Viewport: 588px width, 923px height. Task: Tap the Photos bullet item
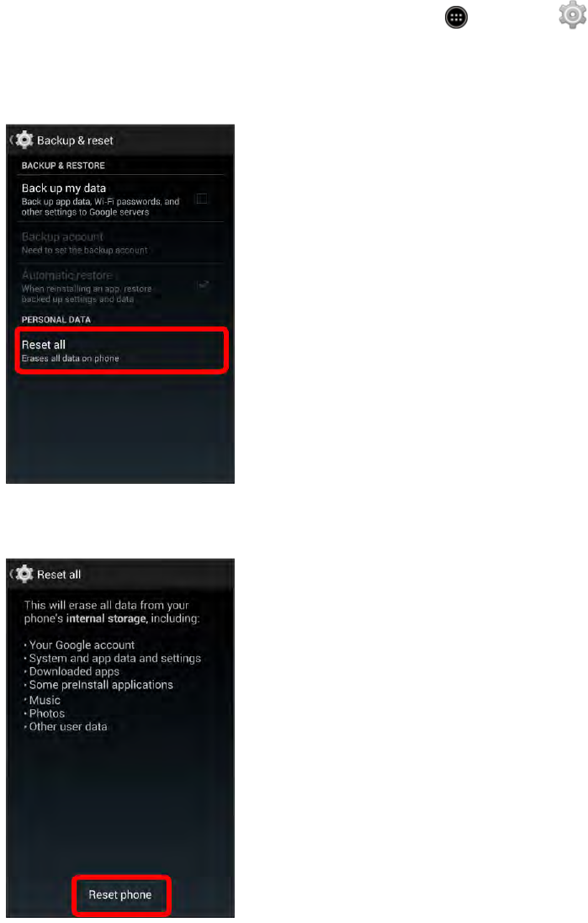click(45, 713)
